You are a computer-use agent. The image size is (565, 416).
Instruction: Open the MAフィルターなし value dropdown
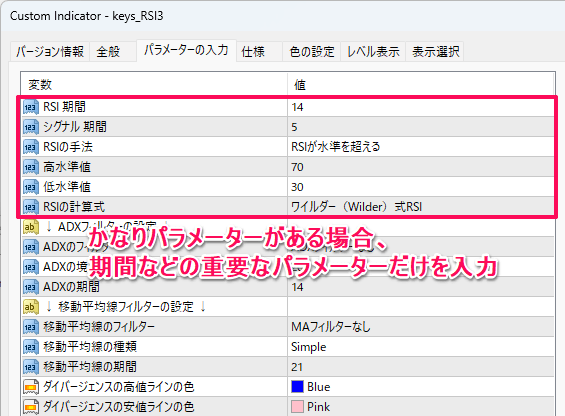[x=421, y=327]
